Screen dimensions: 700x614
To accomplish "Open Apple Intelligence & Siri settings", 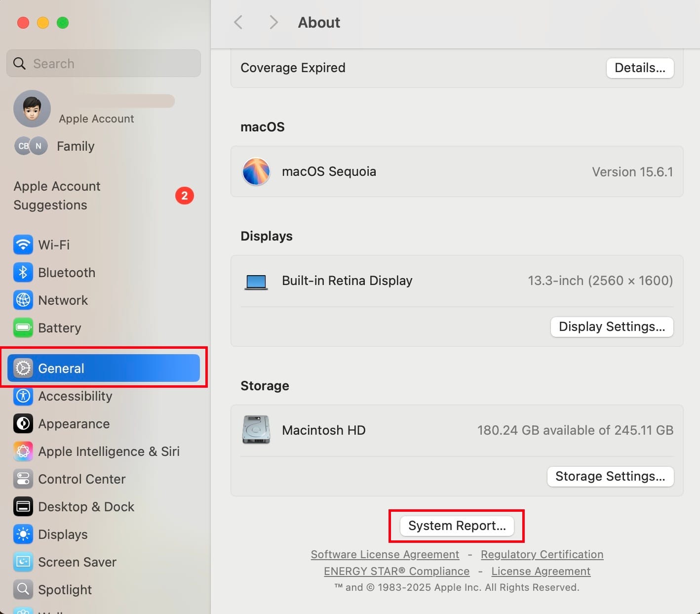I will pyautogui.click(x=108, y=451).
